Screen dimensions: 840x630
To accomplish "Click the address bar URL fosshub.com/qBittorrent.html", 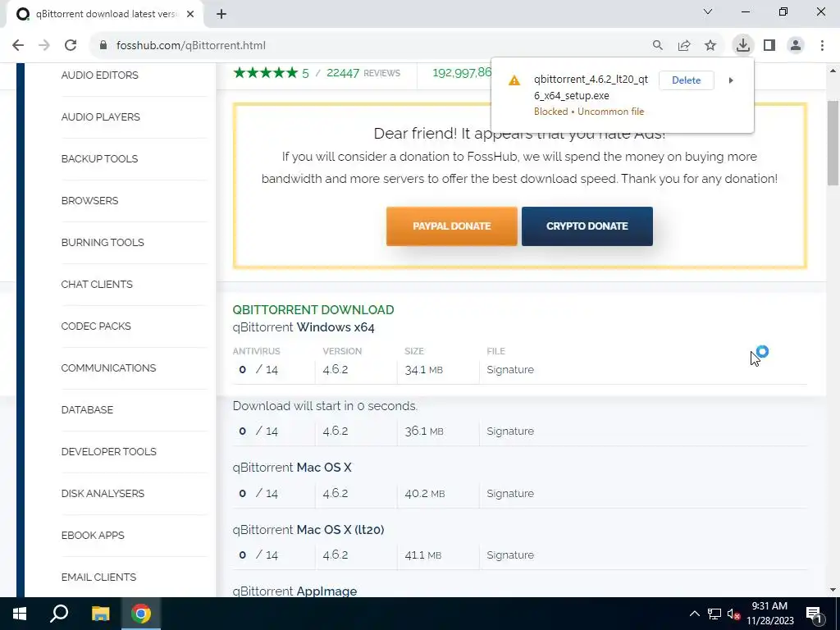I will (x=190, y=46).
